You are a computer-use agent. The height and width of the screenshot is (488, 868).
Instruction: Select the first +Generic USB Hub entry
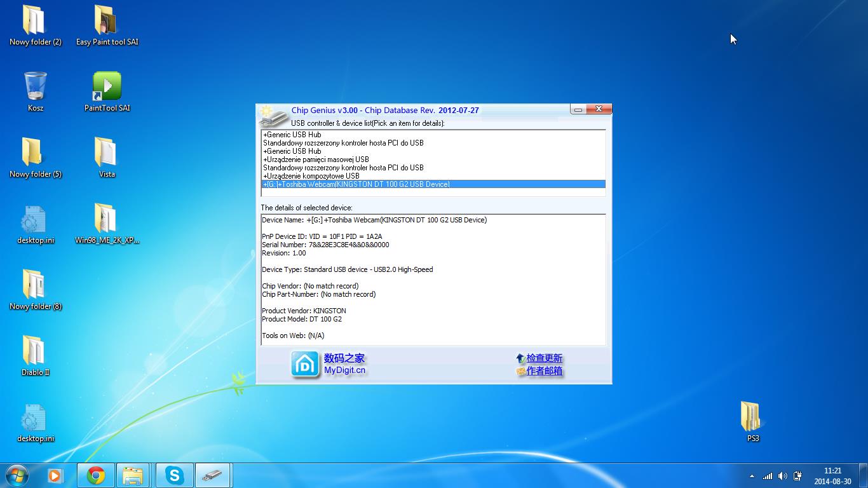coord(433,135)
